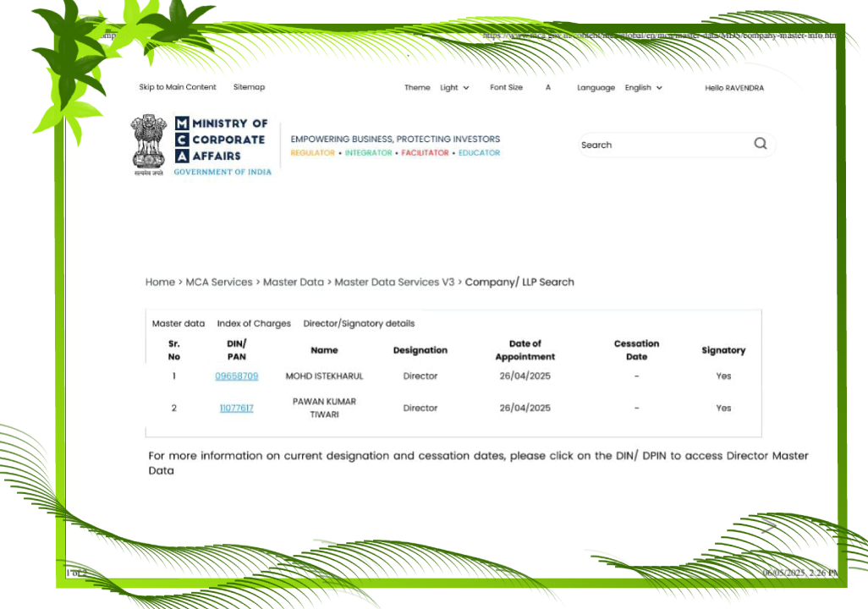Navigate to MCA Services breadcrumb

219,282
